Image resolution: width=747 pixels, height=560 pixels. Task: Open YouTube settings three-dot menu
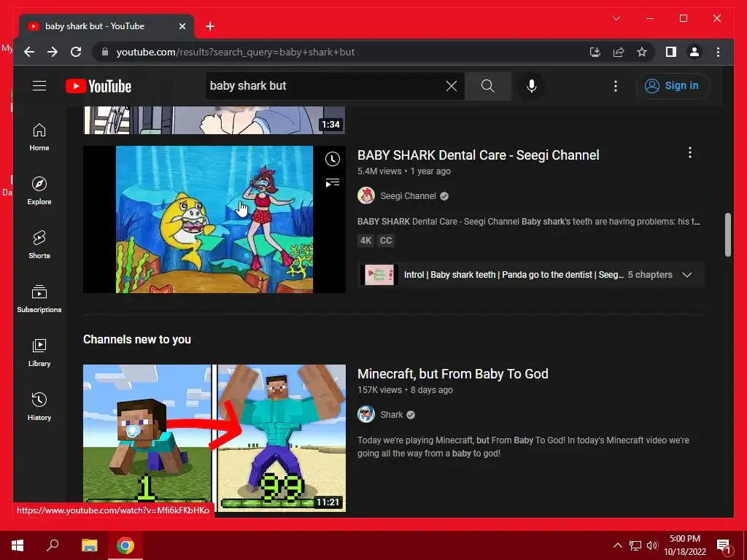point(616,86)
